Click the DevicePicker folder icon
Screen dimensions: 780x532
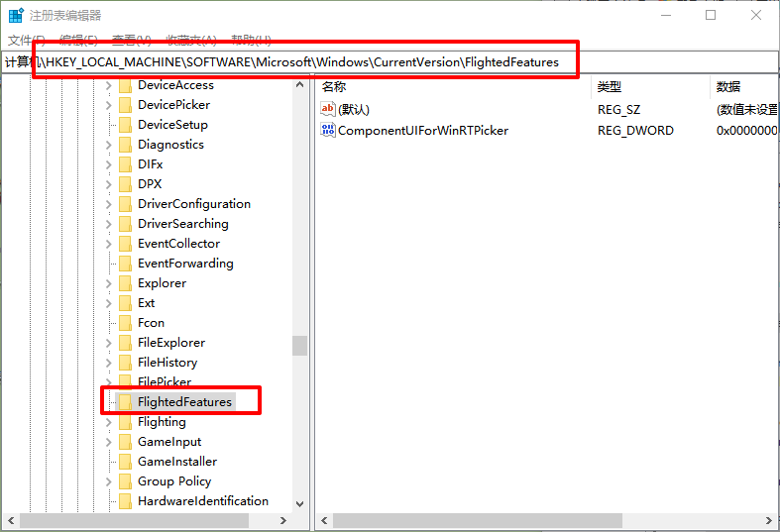[125, 105]
